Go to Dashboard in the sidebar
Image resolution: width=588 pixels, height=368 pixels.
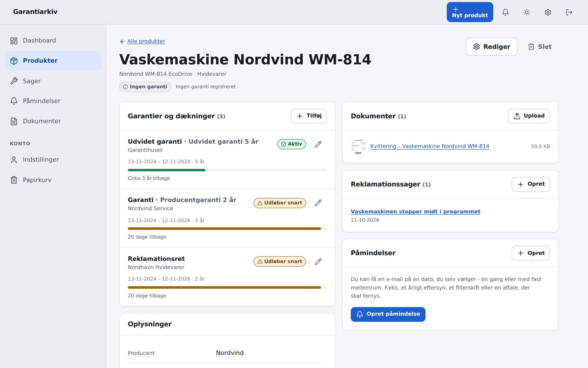tap(53, 41)
